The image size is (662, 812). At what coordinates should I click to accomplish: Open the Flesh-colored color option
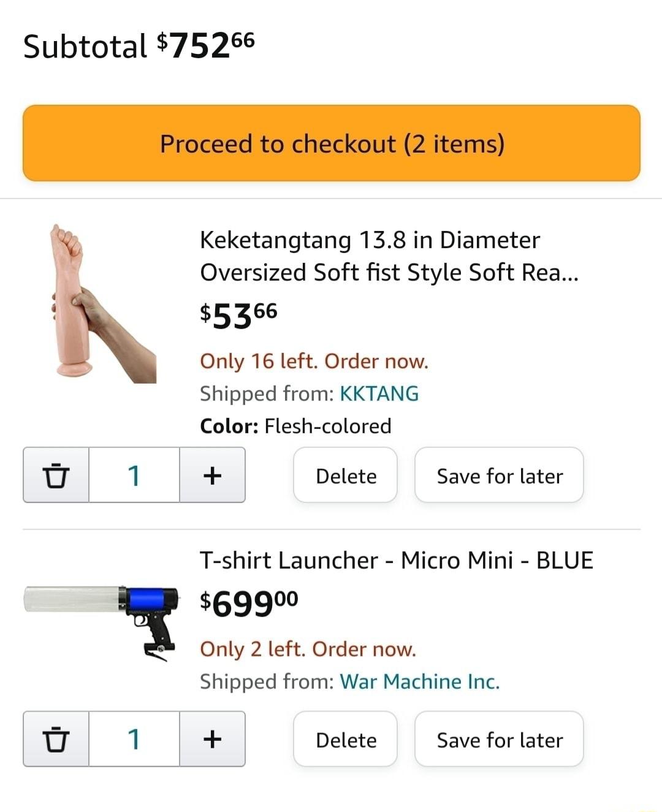coord(328,426)
